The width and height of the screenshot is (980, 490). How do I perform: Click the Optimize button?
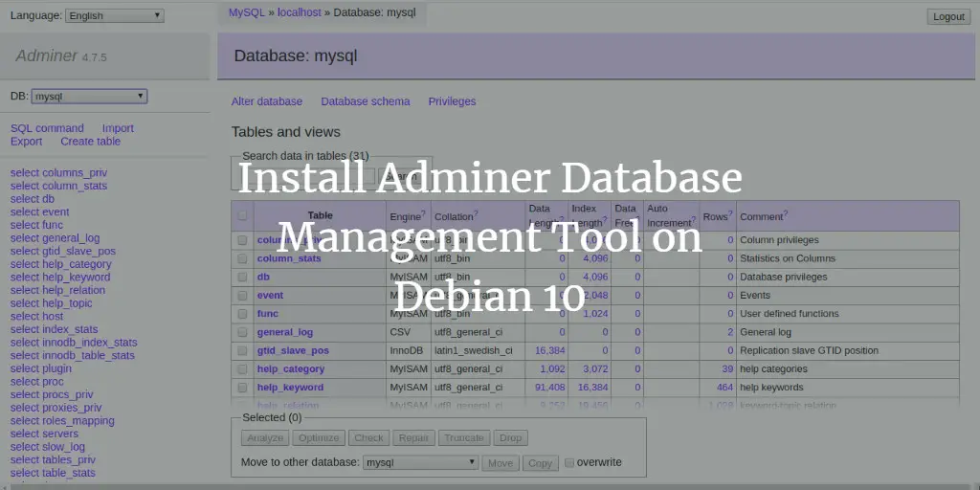319,437
